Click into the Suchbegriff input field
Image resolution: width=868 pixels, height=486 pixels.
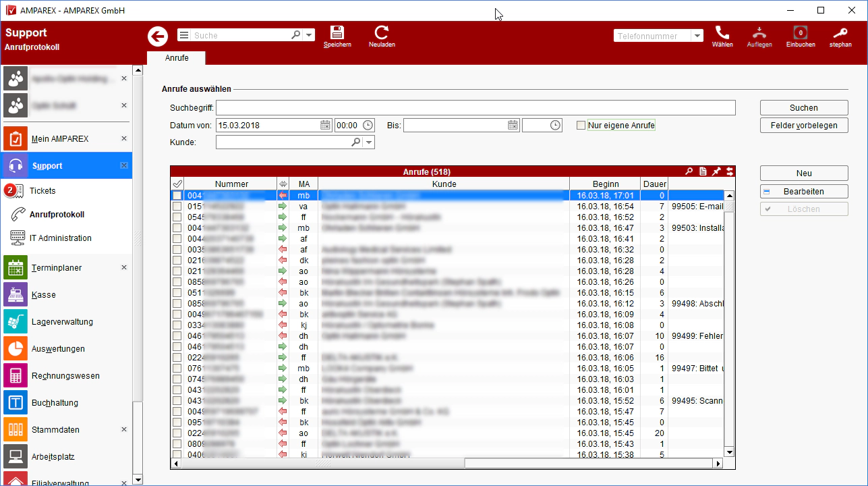[x=475, y=108]
